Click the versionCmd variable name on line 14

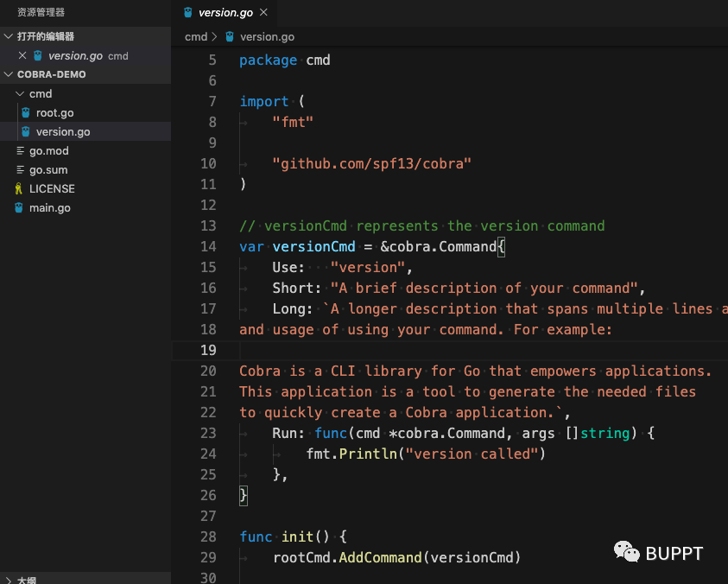pyautogui.click(x=313, y=247)
